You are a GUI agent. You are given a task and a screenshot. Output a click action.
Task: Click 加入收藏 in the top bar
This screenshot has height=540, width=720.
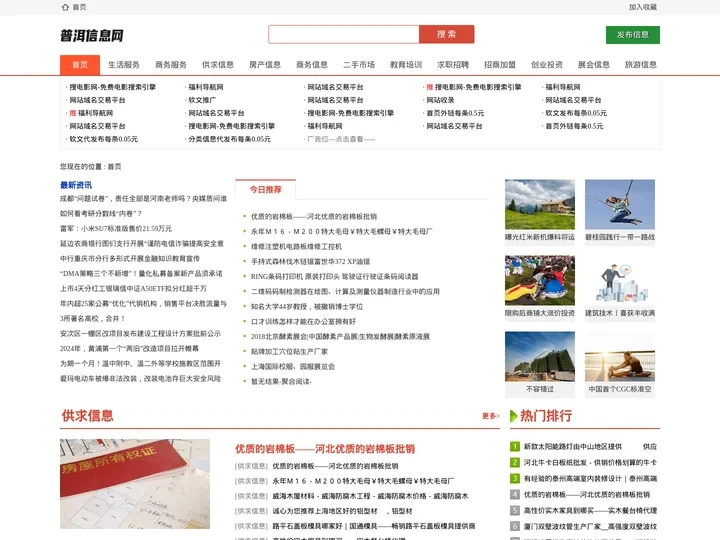[643, 7]
